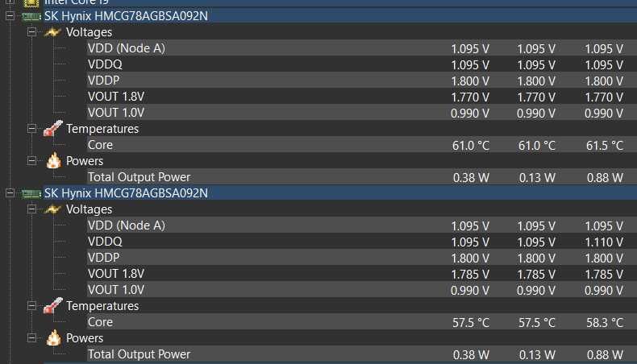Click the Intel Core i9 tree row
The image size is (637, 364).
tap(340, 3)
